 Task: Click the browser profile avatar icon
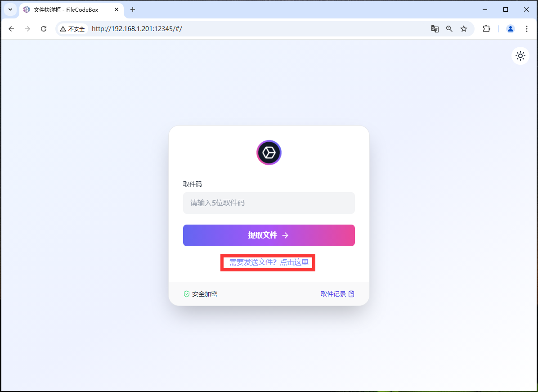510,28
